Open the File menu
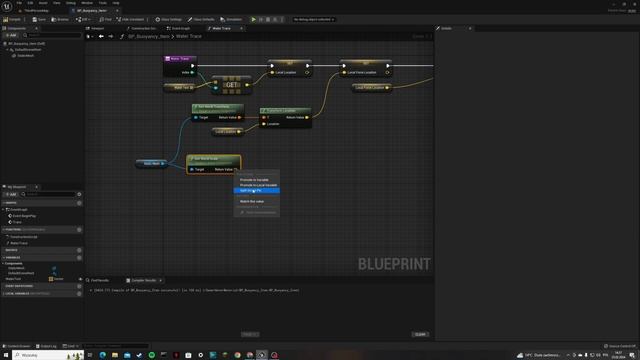The height and width of the screenshot is (360, 640). (x=19, y=3)
